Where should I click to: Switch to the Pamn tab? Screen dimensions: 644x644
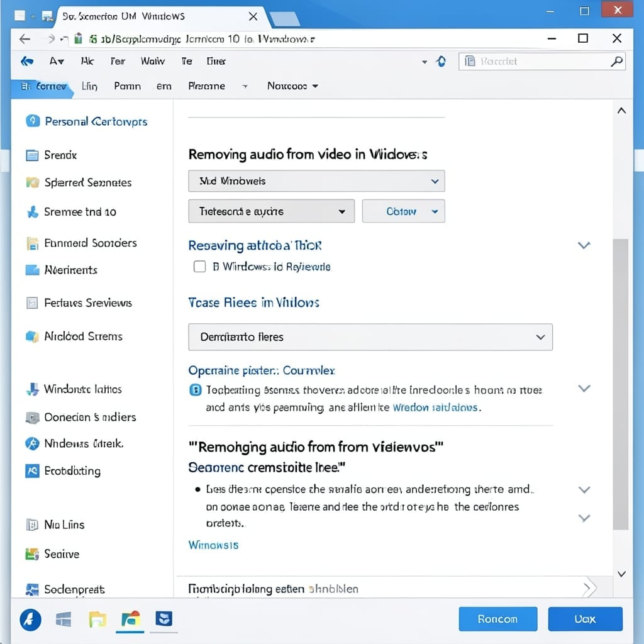[127, 86]
